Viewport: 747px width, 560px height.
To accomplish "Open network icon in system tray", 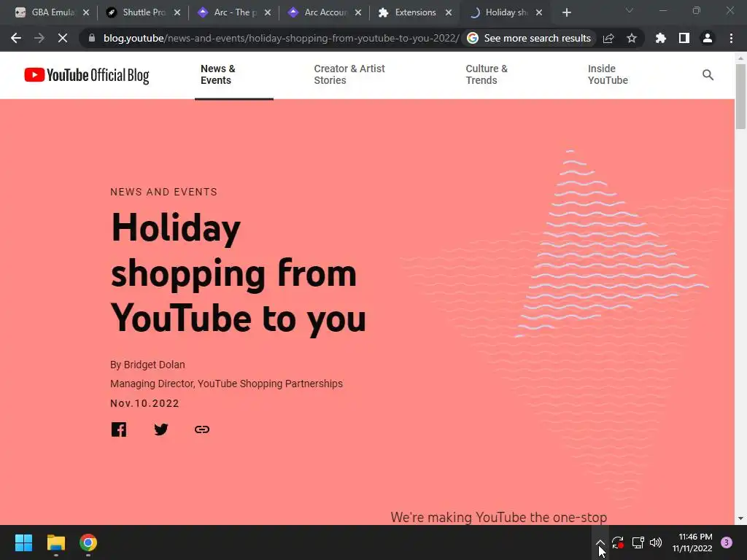I will (x=638, y=542).
